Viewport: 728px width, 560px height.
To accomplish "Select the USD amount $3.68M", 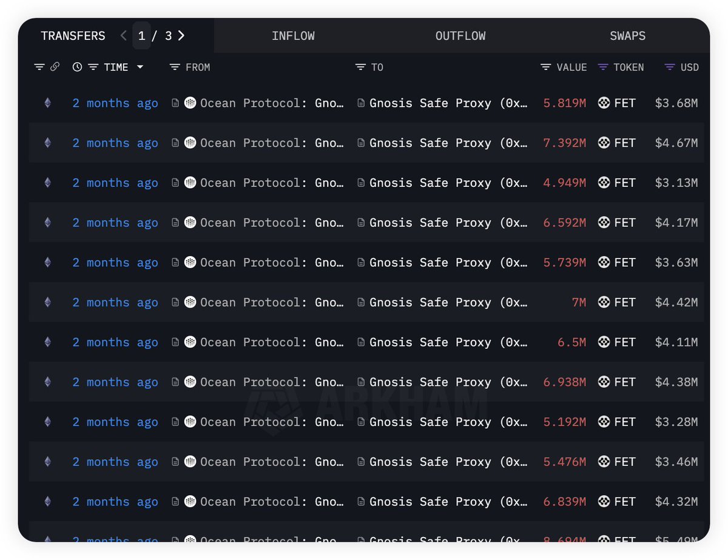I will click(x=676, y=103).
